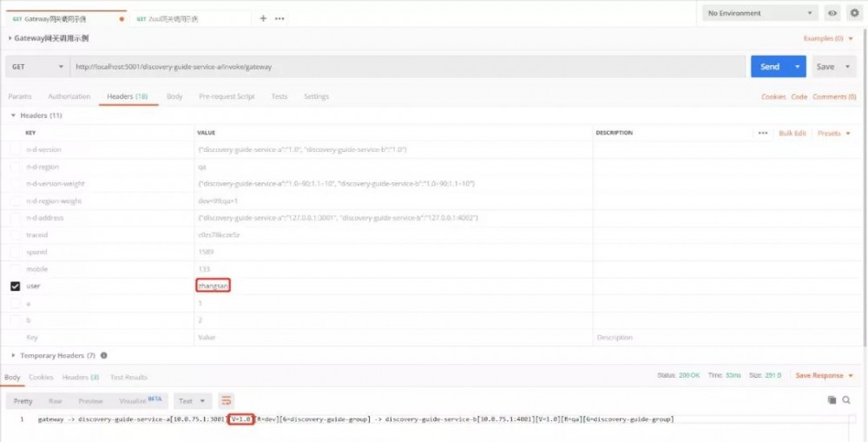Copy response body to clipboard
This screenshot has height=442, width=868.
(x=832, y=400)
